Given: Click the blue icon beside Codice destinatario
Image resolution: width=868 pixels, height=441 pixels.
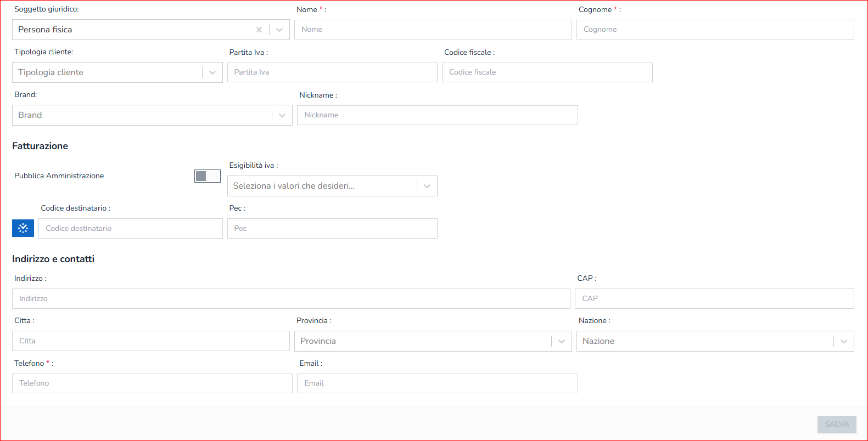Looking at the screenshot, I should pos(23,228).
